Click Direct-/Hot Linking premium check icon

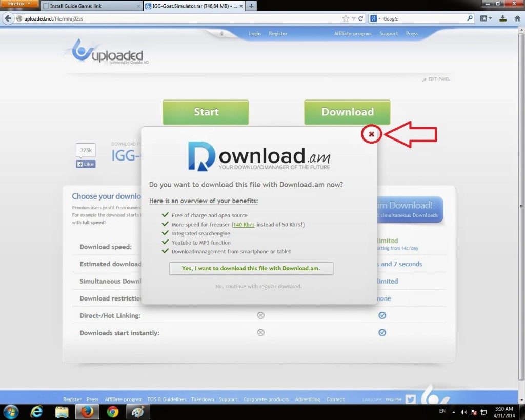(382, 315)
